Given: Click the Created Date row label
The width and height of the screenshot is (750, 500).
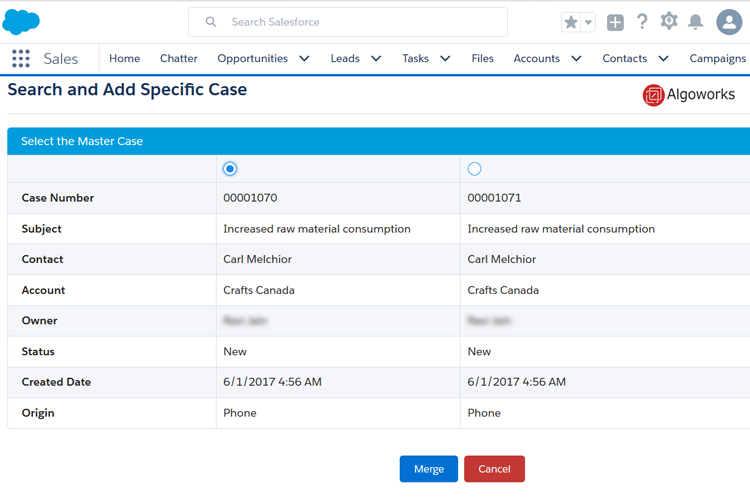Looking at the screenshot, I should (x=56, y=382).
